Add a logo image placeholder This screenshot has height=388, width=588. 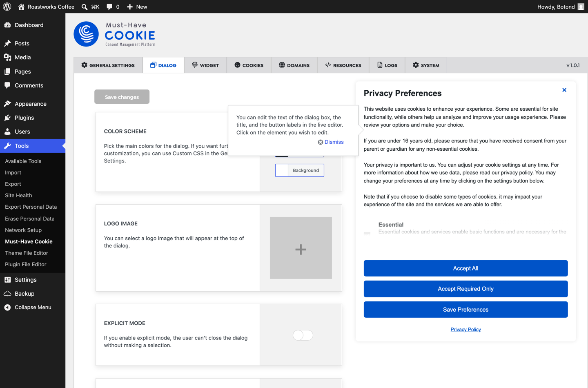(301, 248)
